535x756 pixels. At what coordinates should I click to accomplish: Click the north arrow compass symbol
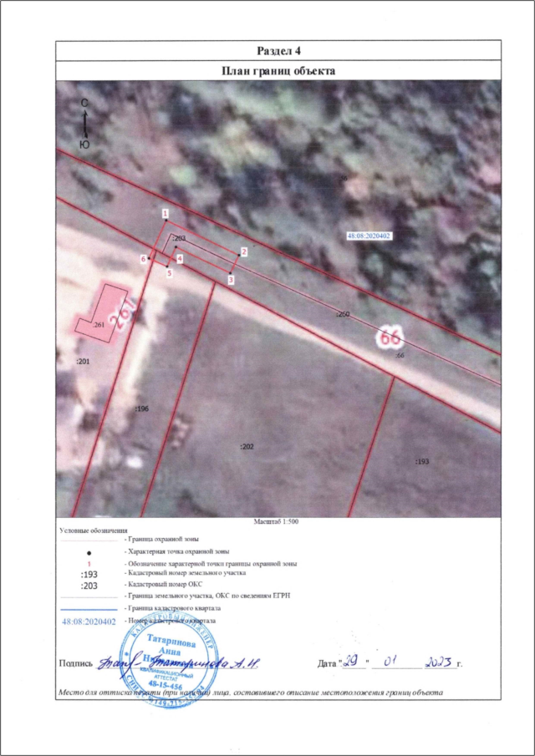pyautogui.click(x=84, y=123)
